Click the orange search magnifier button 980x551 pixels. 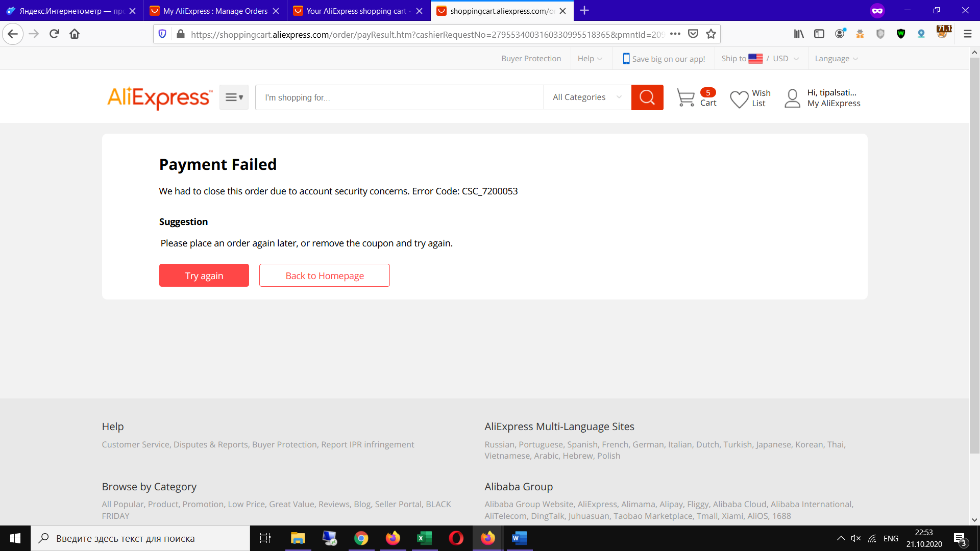pos(647,97)
